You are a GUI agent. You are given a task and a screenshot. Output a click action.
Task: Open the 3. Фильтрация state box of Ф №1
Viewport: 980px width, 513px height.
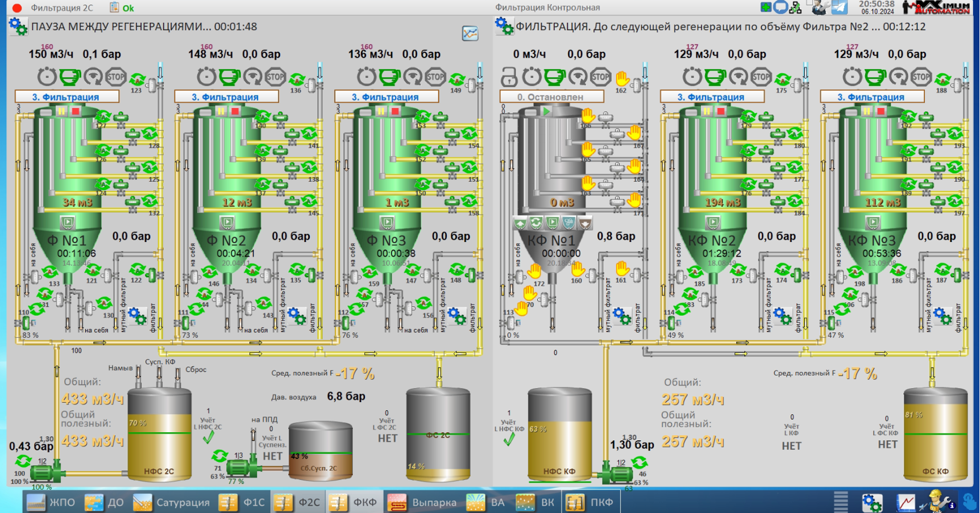click(67, 97)
